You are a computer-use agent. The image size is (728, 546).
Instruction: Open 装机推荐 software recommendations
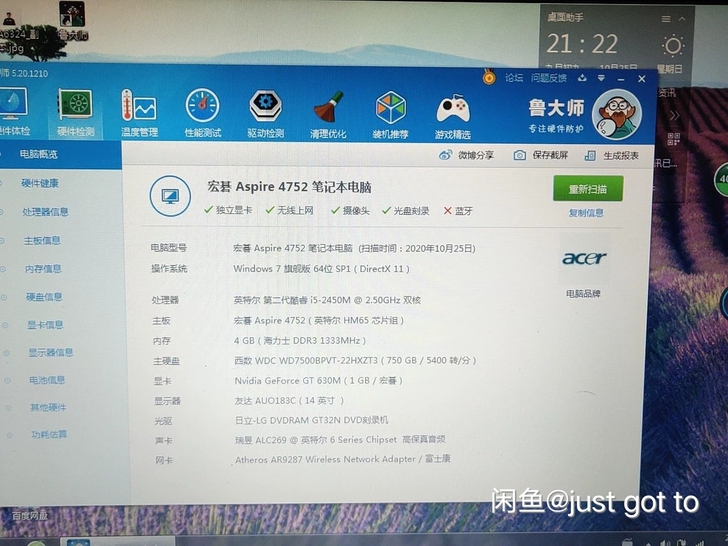coord(390,116)
